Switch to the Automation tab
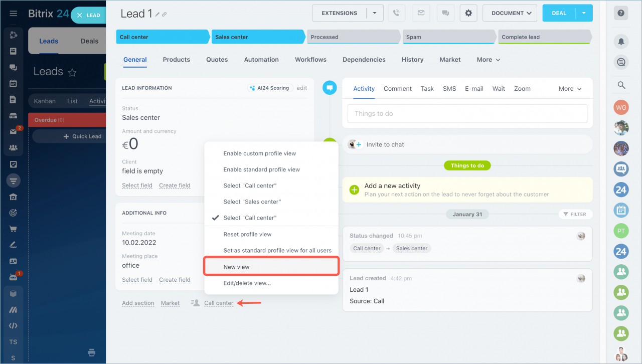This screenshot has height=364, width=642. pyautogui.click(x=261, y=60)
